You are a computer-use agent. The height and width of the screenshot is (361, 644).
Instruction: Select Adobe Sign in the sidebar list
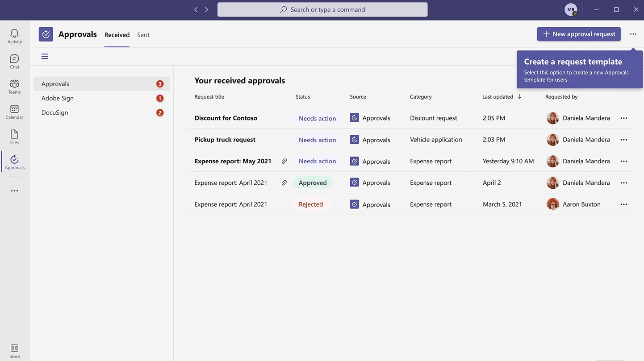pos(58,98)
